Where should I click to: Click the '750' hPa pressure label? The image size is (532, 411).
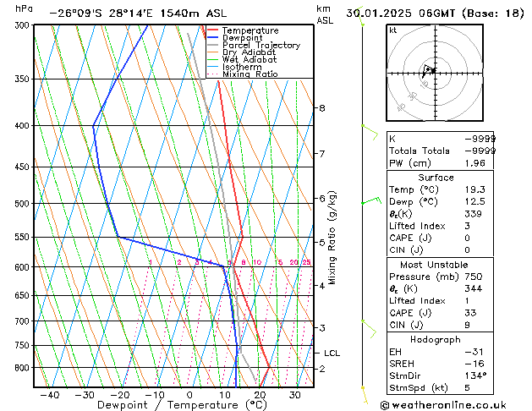(24, 345)
